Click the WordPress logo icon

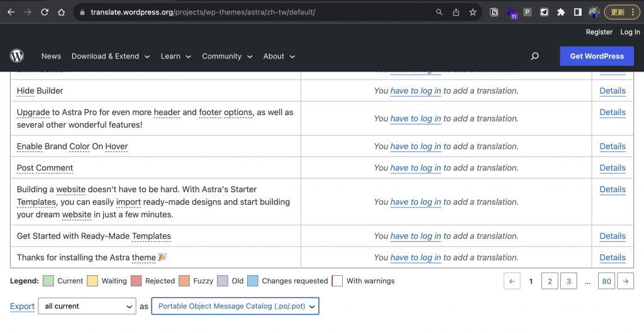point(17,56)
